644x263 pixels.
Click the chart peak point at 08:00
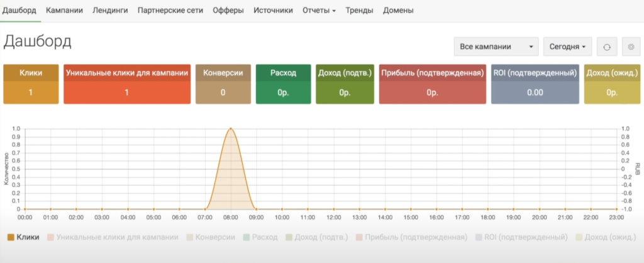point(231,128)
